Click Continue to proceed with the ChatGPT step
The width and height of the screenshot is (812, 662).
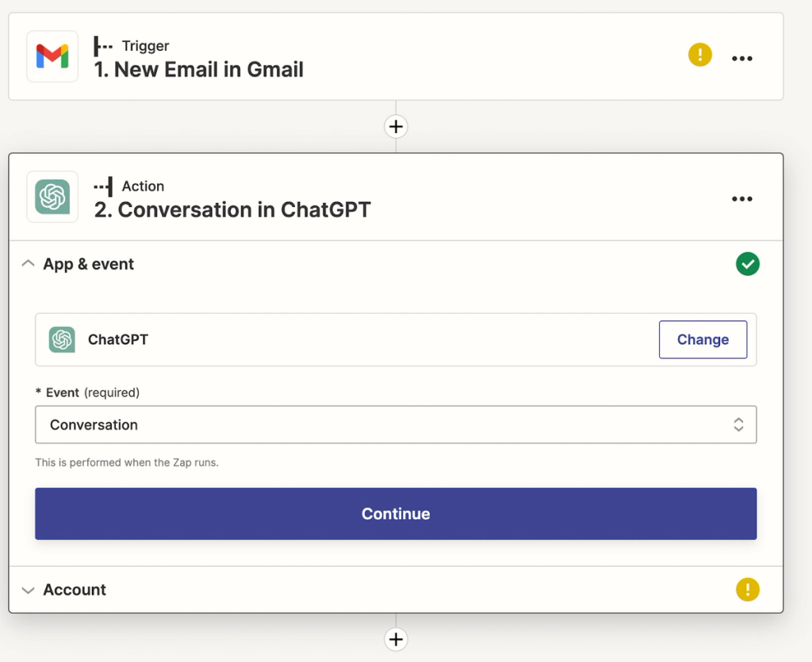[396, 514]
